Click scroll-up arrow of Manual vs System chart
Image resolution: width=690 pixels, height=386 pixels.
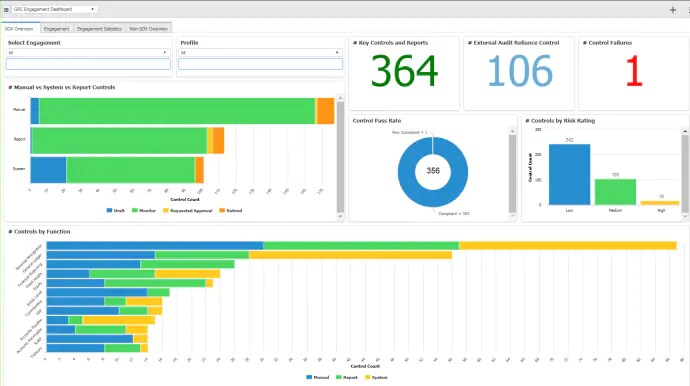coord(340,98)
